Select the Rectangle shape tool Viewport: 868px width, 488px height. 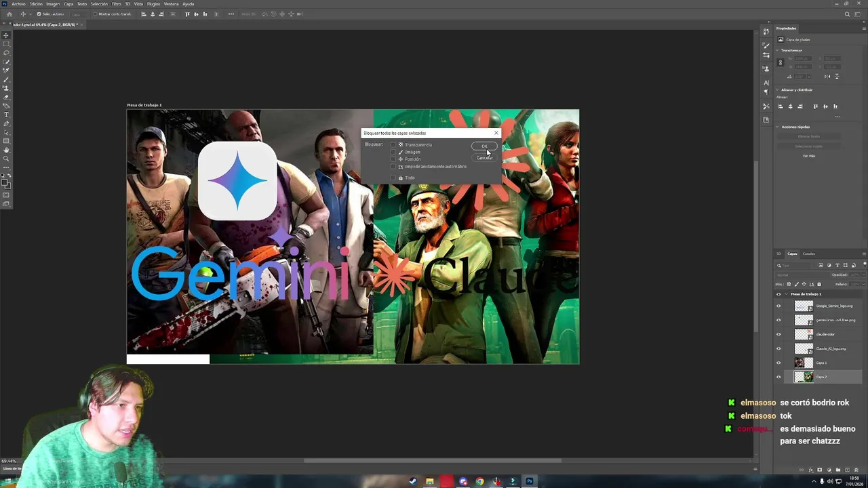[6, 141]
